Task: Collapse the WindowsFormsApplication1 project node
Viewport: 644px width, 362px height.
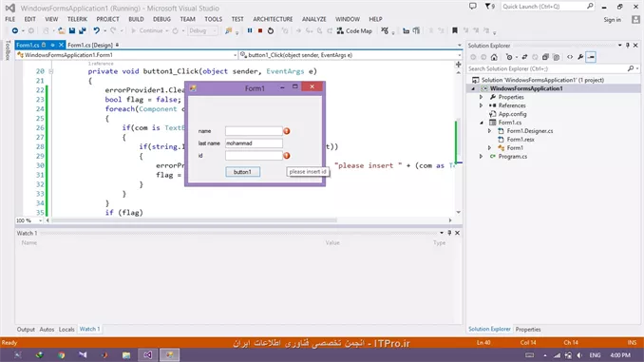Action: [x=473, y=88]
